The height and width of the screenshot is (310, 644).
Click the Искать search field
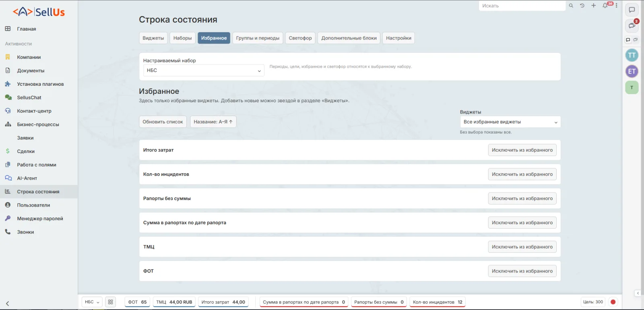click(x=522, y=6)
